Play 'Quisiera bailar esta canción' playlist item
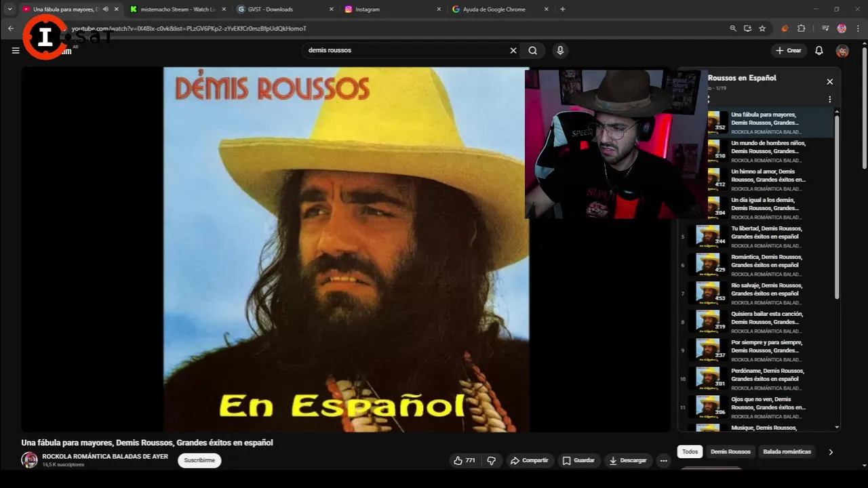This screenshot has height=488, width=868. (x=756, y=321)
